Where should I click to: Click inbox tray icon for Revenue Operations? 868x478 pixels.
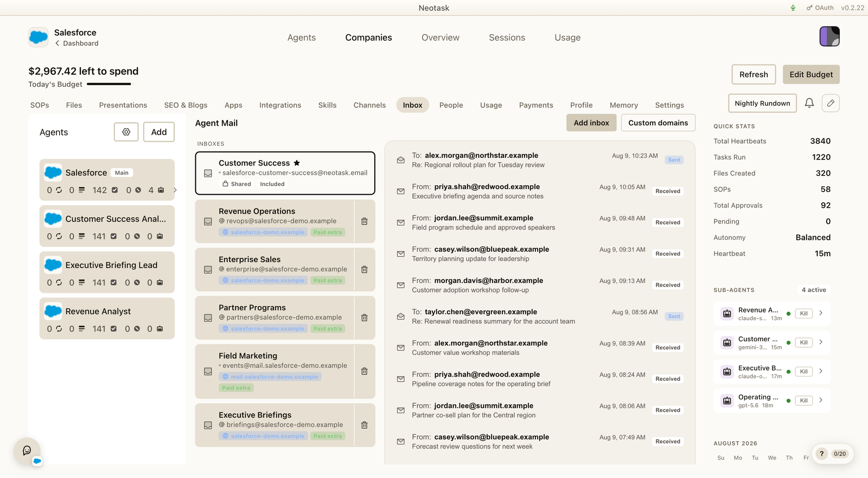tap(208, 221)
